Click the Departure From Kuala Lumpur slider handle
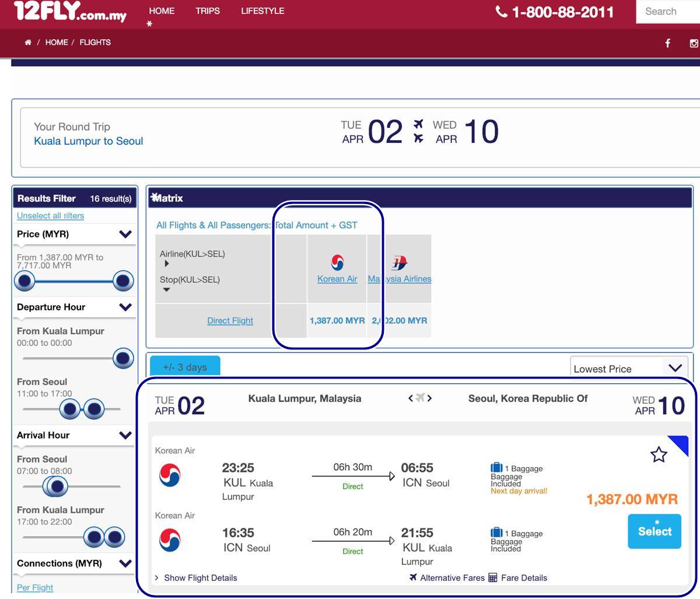The height and width of the screenshot is (599, 700). [x=123, y=358]
